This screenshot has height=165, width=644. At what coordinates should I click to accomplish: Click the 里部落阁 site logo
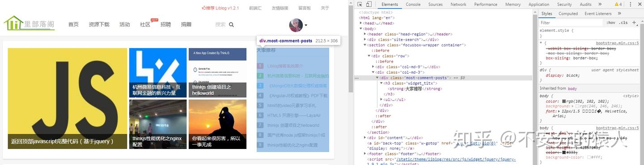30,24
